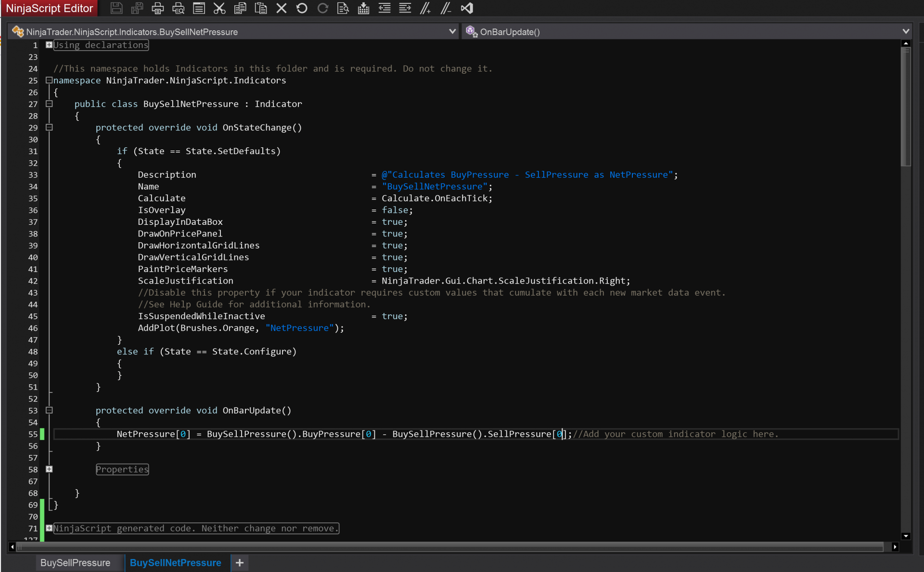Screen dimensions: 924x572
Task: Collapse the OnStateChange method
Action: click(49, 128)
